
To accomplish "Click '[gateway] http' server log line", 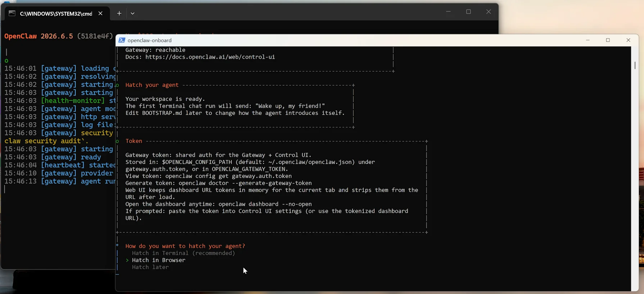I will (60, 117).
